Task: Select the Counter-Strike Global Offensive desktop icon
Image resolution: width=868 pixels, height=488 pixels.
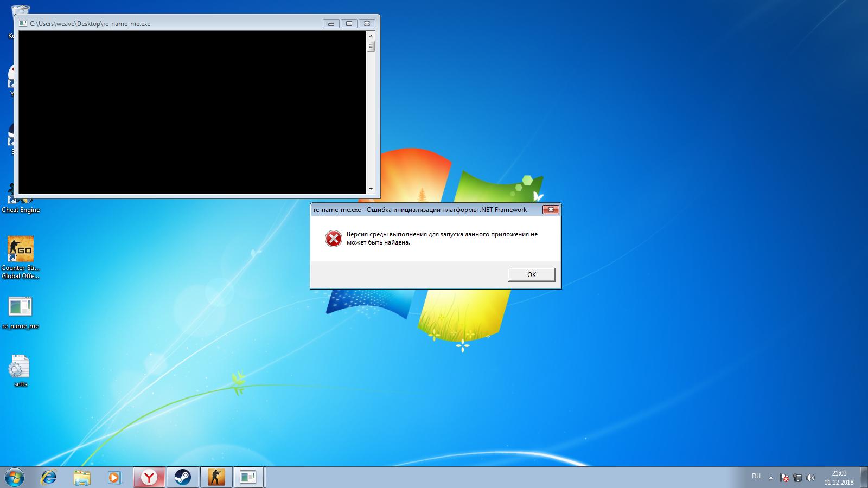Action: coord(21,258)
